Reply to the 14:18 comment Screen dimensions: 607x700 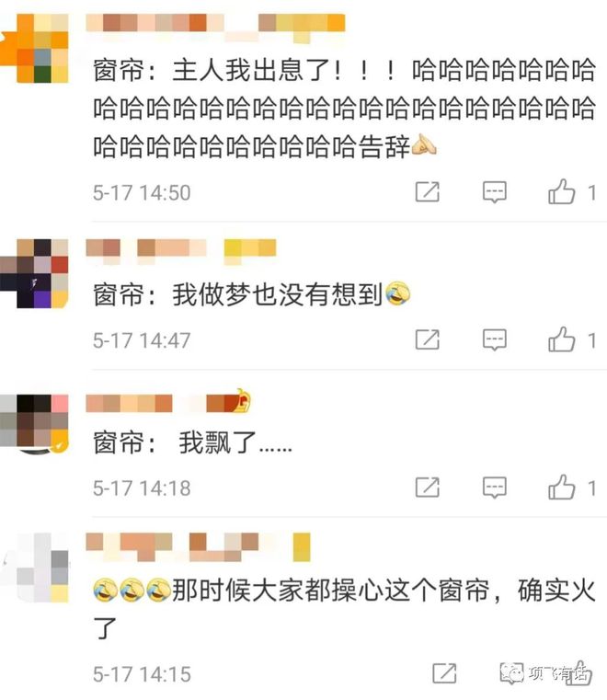tap(495, 487)
